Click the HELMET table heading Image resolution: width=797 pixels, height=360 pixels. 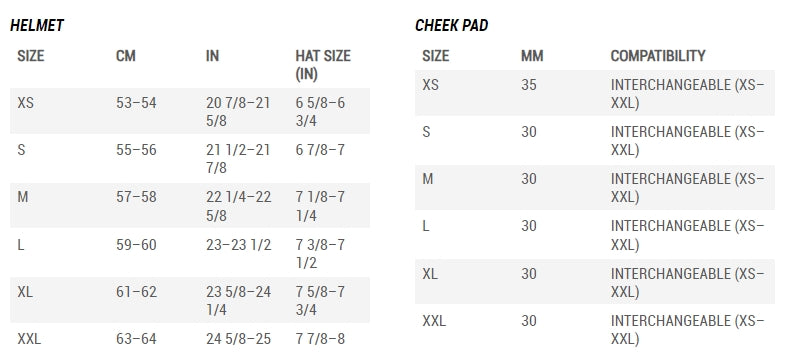pyautogui.click(x=37, y=25)
